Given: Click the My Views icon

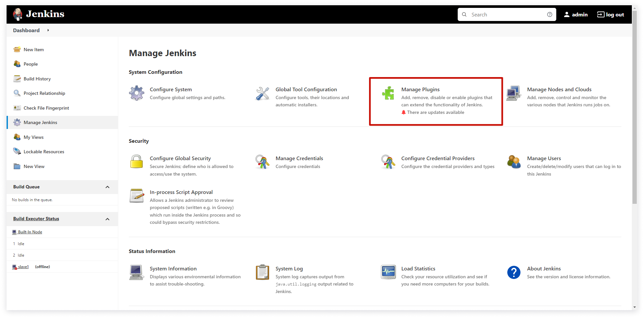Looking at the screenshot, I should (17, 137).
